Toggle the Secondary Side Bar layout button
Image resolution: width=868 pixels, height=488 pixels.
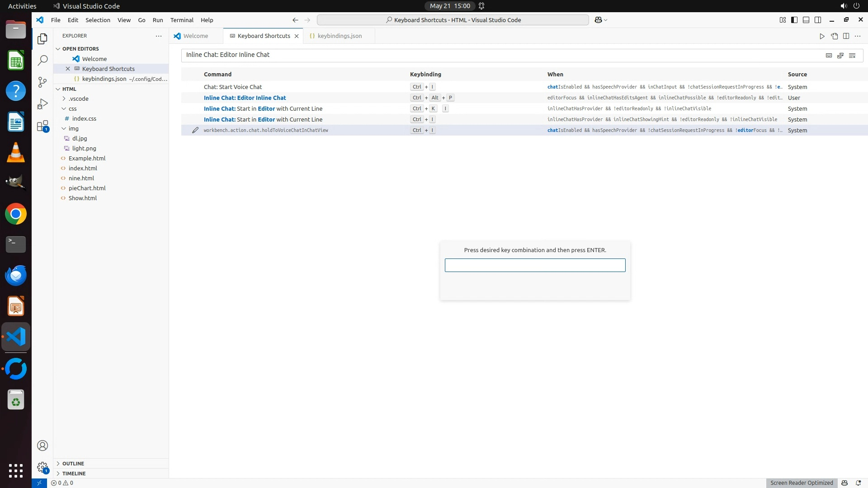pos(818,20)
